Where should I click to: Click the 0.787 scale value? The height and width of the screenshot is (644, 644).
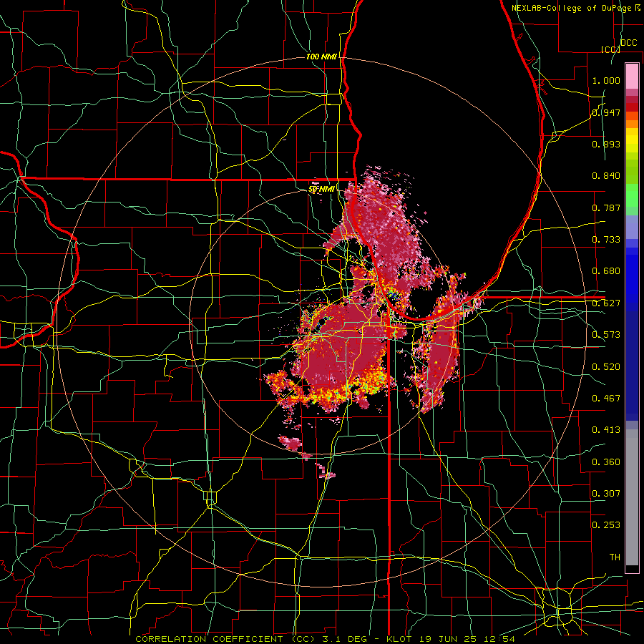pyautogui.click(x=606, y=208)
